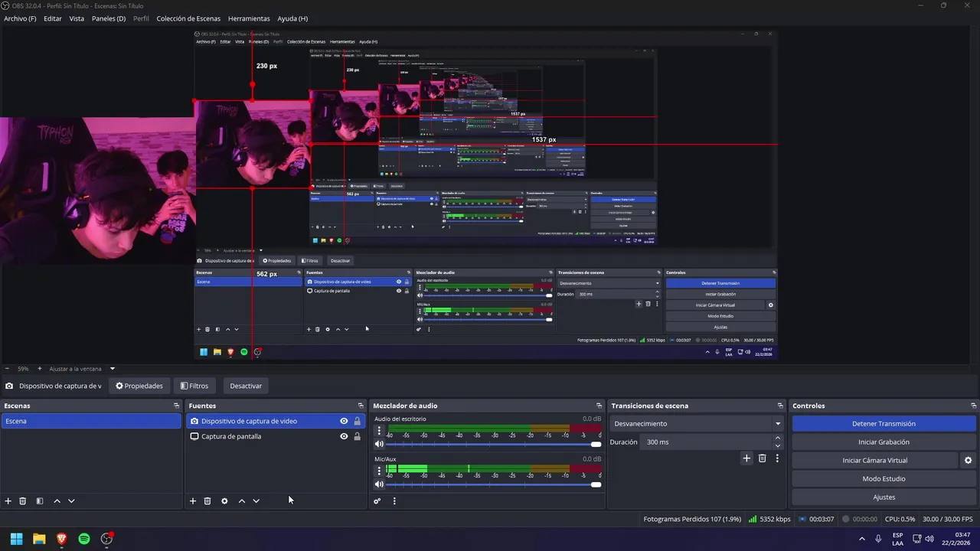Screen dimensions: 980x551
Task: Remove the transition with the trash icon
Action: pos(763,458)
